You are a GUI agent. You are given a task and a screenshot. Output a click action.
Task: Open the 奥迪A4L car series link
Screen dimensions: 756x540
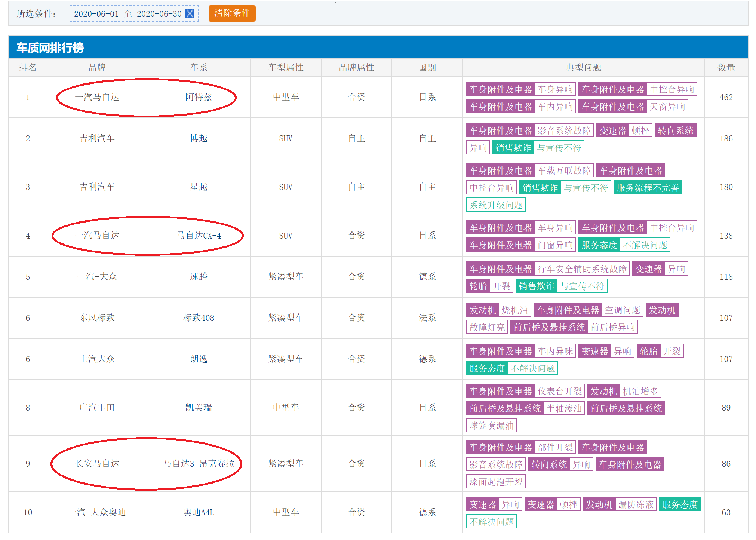(x=199, y=512)
